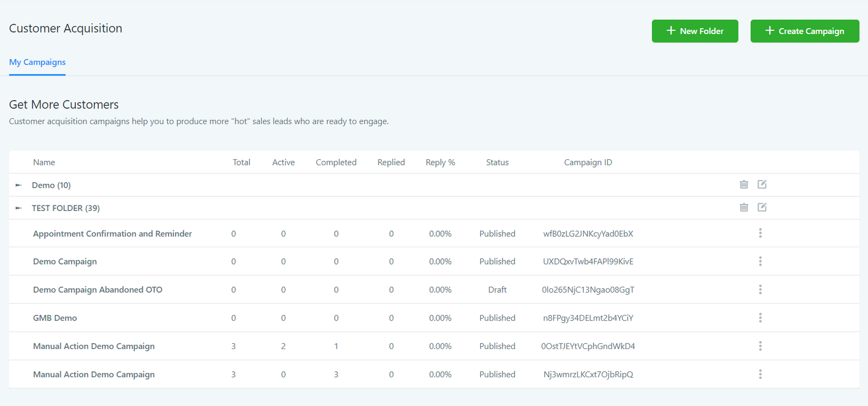Viewport: 868px width, 406px height.
Task: Open Appointment Confirmation and Reminder campaign
Action: pos(112,234)
